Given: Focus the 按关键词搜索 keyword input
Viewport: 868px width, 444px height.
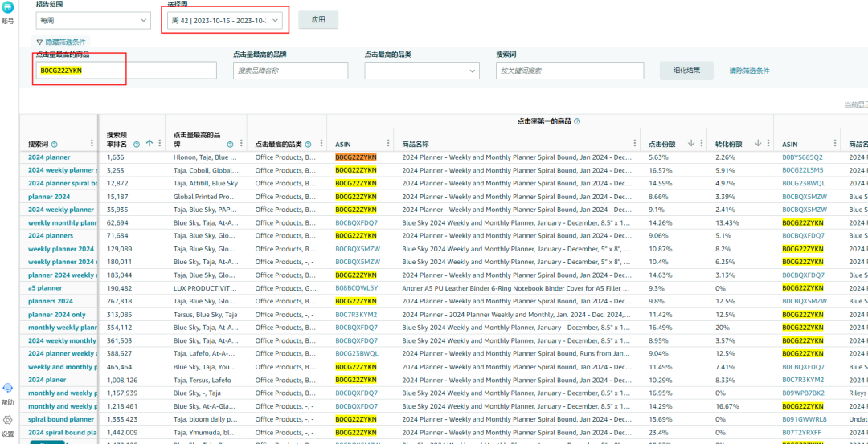Looking at the screenshot, I should pos(570,71).
